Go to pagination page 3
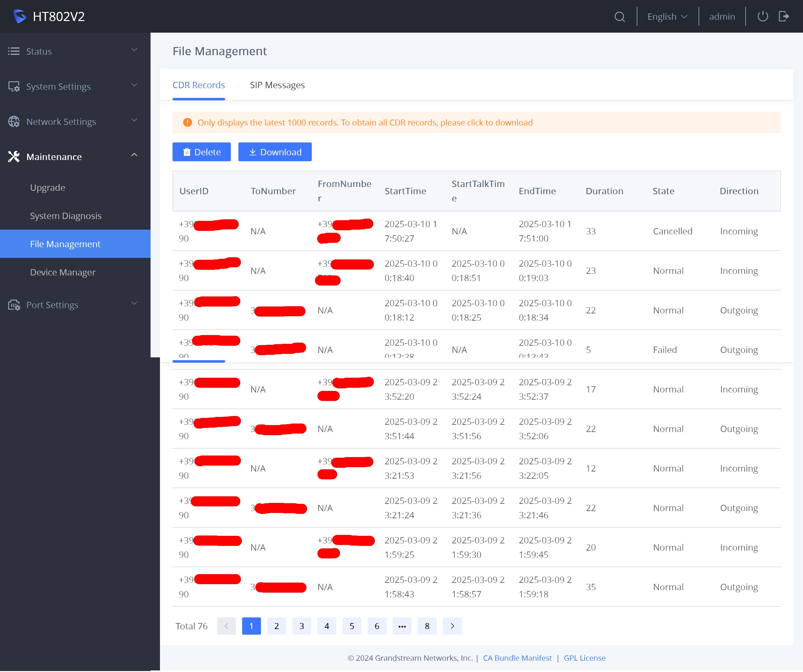This screenshot has height=672, width=803. coord(301,626)
